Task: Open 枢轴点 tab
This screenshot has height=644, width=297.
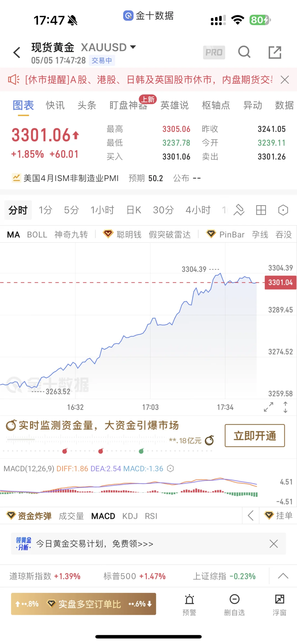Action: pos(216,105)
